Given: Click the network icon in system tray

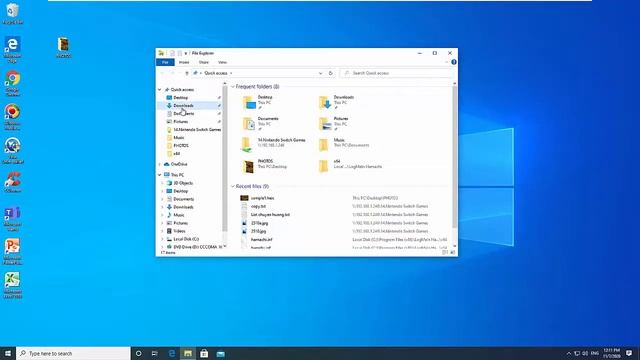Looking at the screenshot, I should coord(577,353).
